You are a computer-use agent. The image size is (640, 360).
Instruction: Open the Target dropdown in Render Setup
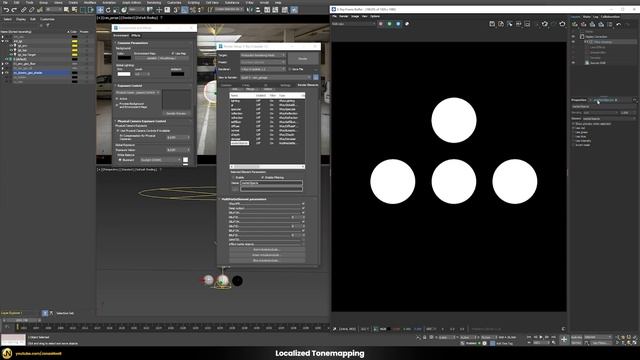263,55
